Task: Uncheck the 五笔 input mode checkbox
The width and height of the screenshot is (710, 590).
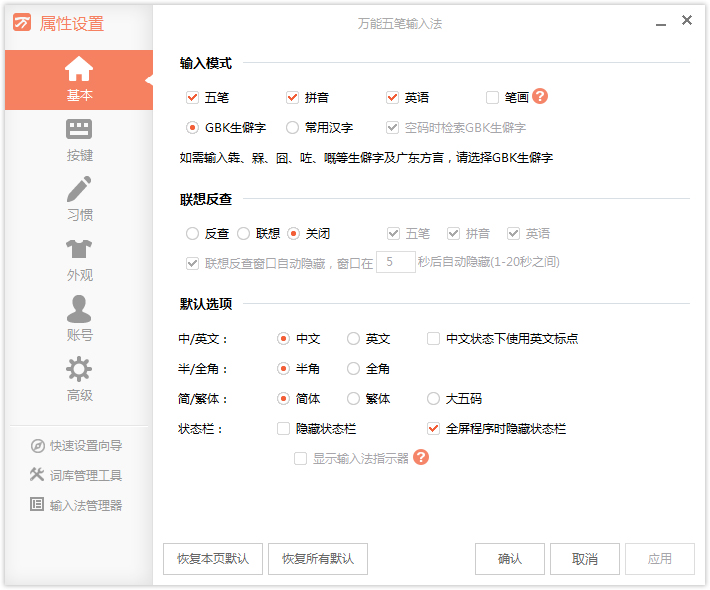Action: tap(192, 97)
